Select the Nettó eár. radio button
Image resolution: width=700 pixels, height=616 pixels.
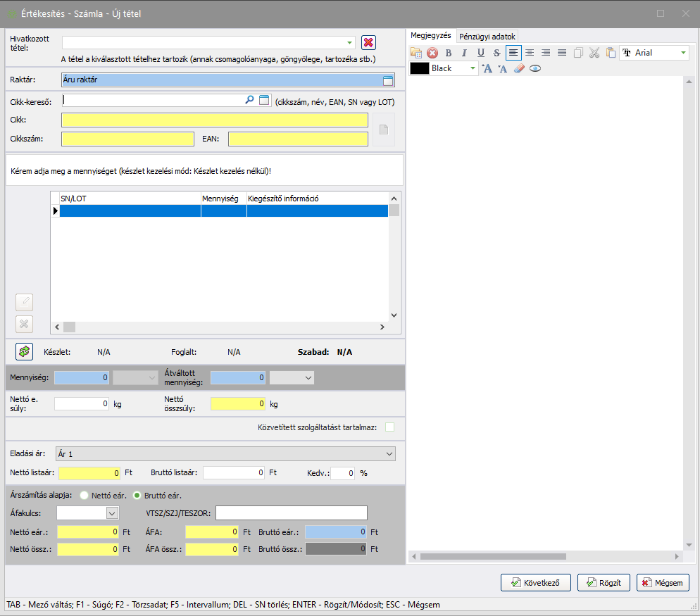85,495
